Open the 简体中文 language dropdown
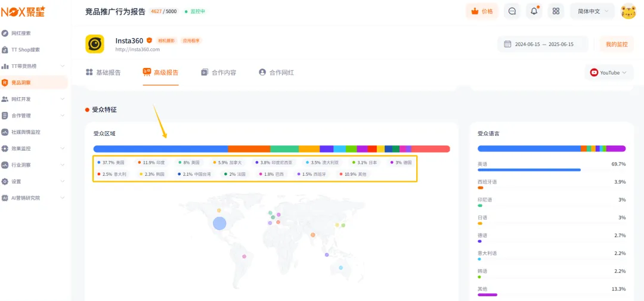644x301 pixels. [592, 11]
